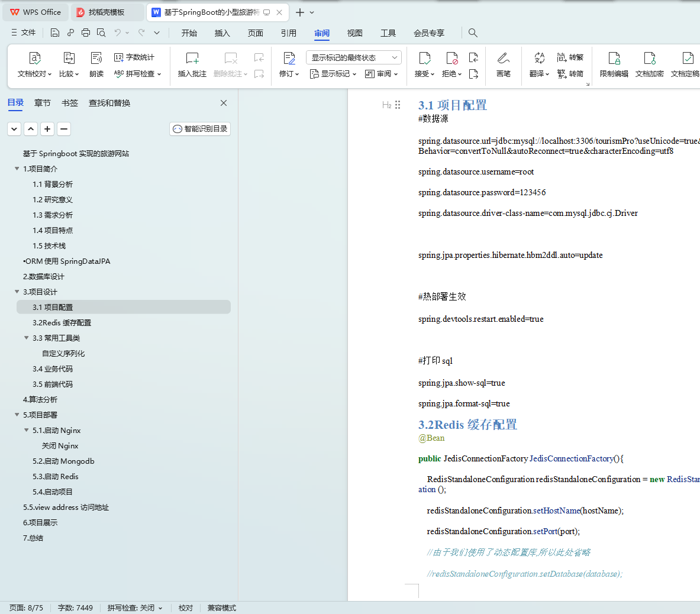The image size is (700, 614).
Task: Click 字数: 7449 in status bar
Action: coord(75,607)
